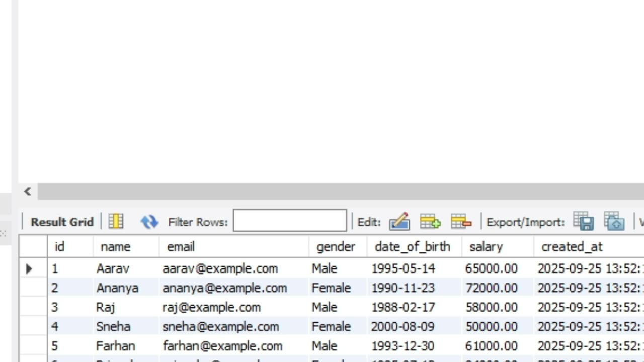Select the cell with name Aarav
This screenshot has width=644, height=362.
click(126, 268)
